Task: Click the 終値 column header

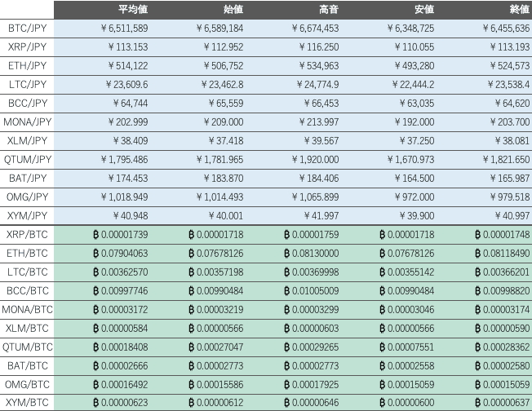Action: [x=520, y=9]
